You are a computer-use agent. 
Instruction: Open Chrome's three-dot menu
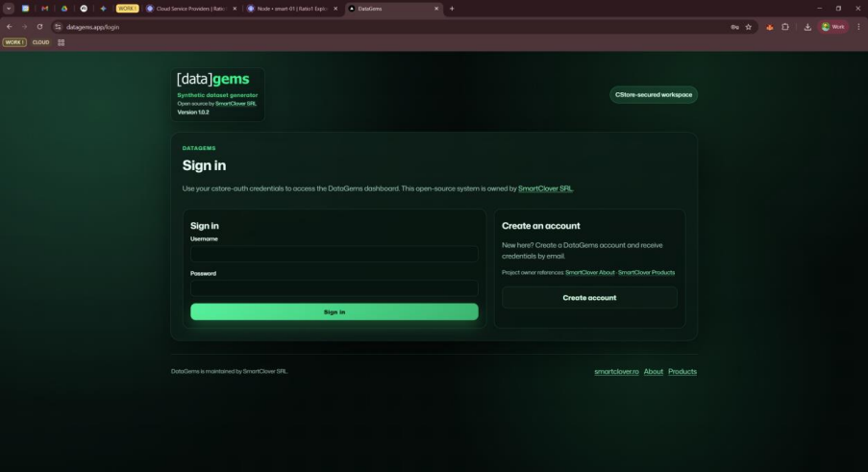858,27
